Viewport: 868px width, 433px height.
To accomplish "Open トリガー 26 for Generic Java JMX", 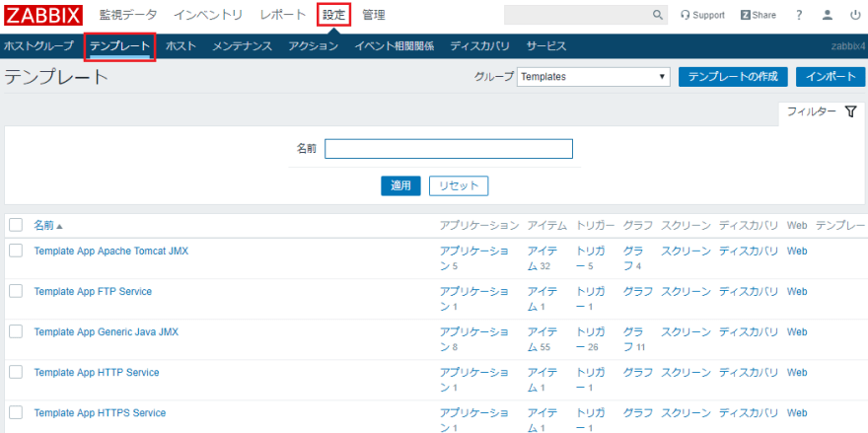I will 591,339.
